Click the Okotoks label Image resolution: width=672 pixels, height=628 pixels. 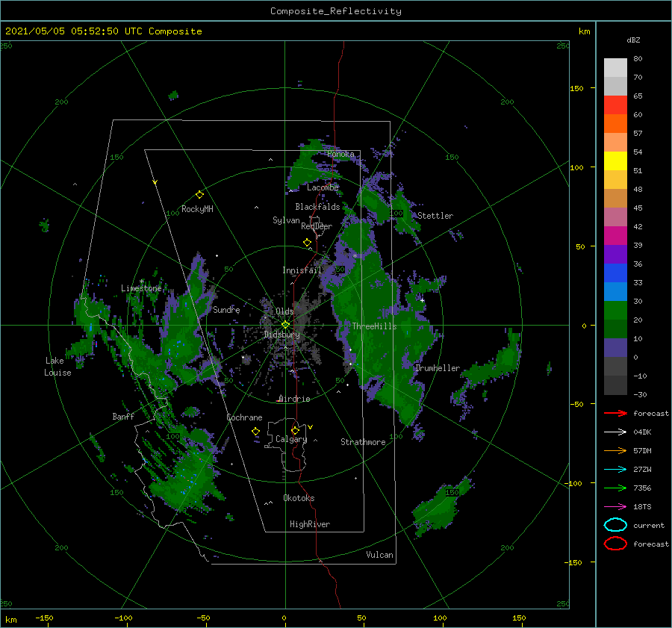tap(299, 498)
